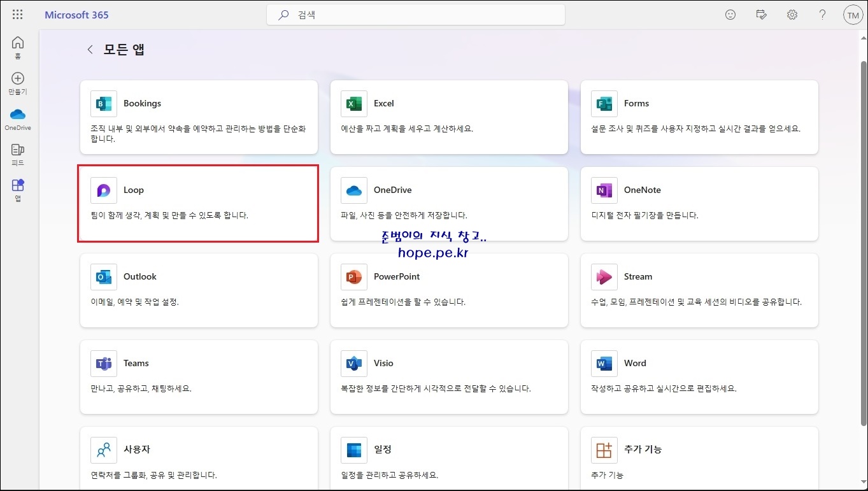868x491 pixels.
Task: Open the Bookings title link
Action: click(142, 103)
